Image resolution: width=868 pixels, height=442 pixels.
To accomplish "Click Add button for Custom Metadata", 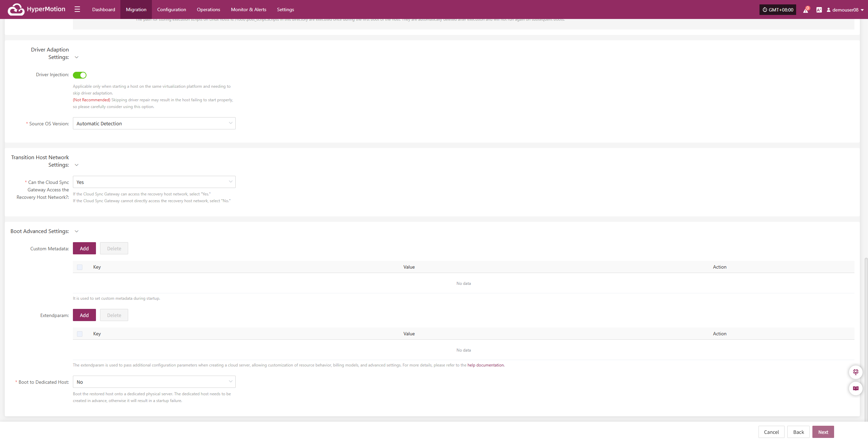I will point(84,249).
